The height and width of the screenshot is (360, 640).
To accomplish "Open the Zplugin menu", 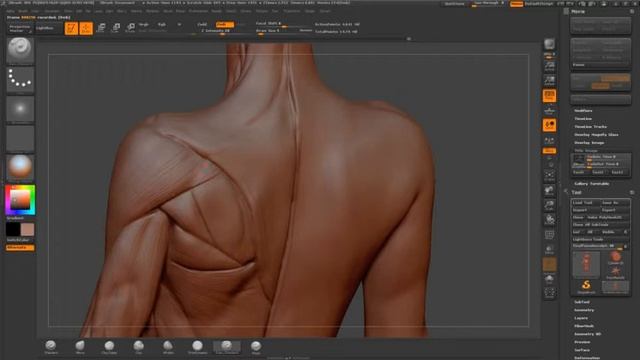I will 310,11.
